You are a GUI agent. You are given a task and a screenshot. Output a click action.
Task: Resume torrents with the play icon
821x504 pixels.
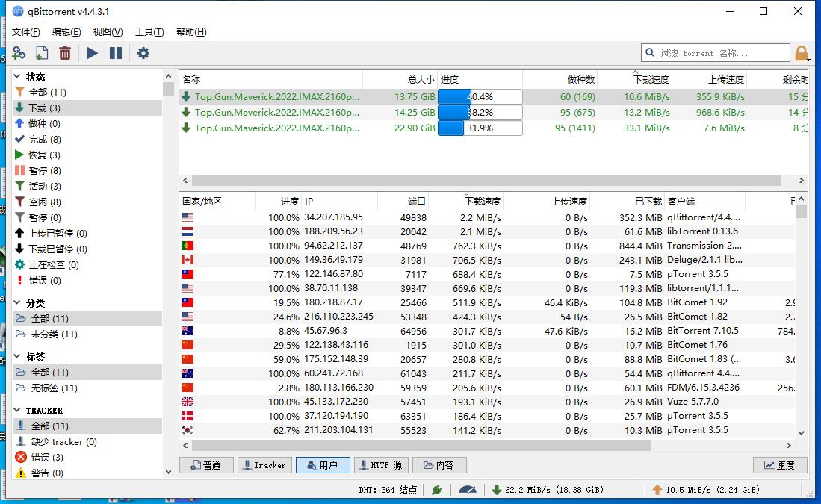coord(92,53)
